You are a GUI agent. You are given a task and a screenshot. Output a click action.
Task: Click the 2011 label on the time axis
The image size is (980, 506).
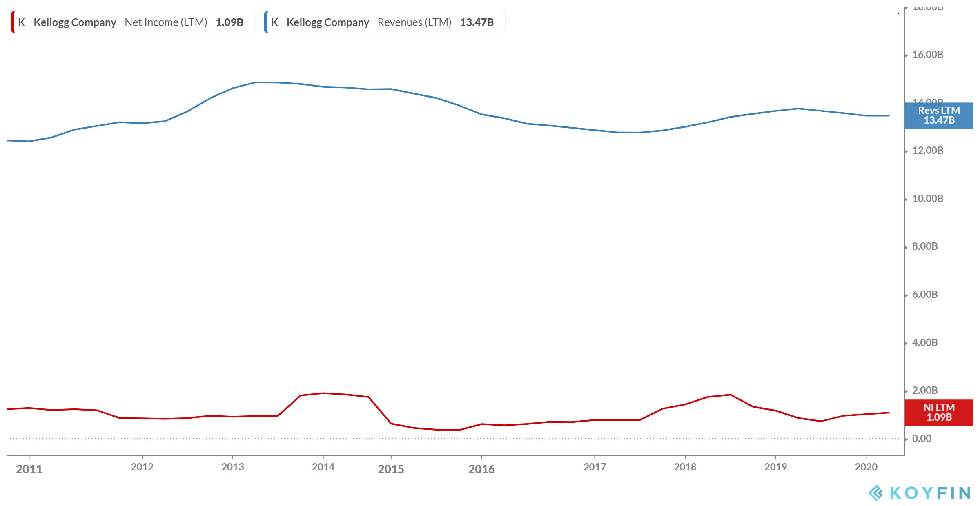coord(29,469)
